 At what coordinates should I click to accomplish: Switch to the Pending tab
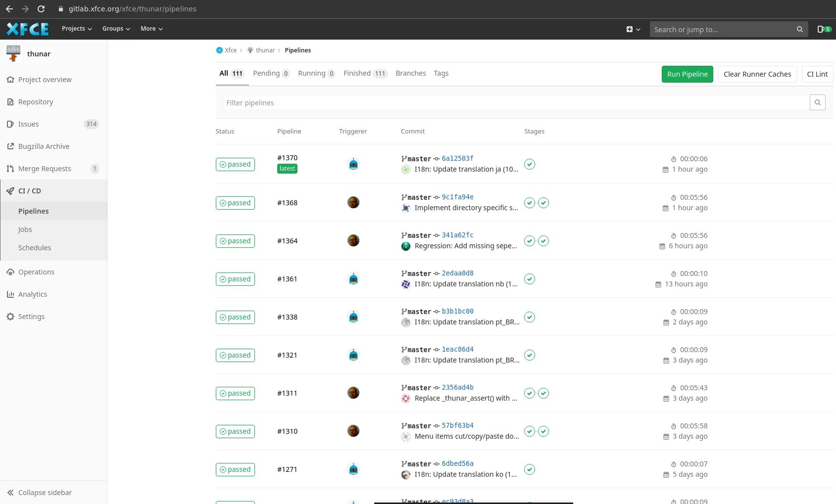click(x=271, y=73)
